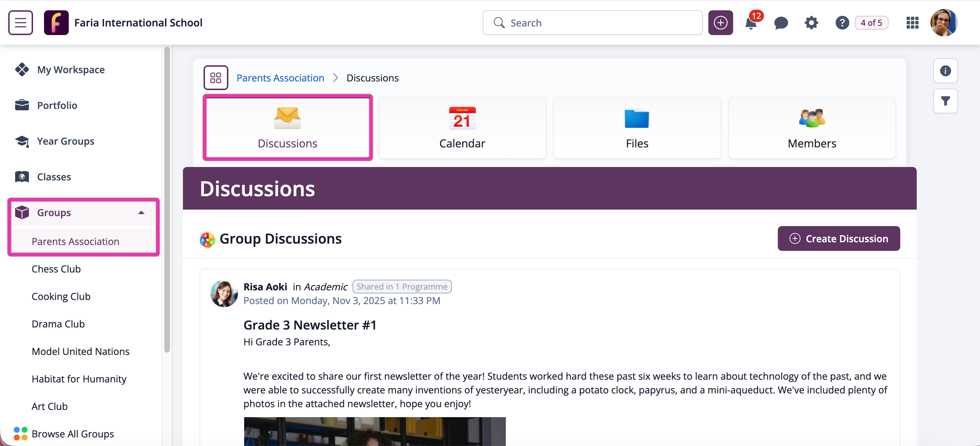Click the group dashboard grid icon
The height and width of the screenshot is (446, 980).
pos(216,78)
